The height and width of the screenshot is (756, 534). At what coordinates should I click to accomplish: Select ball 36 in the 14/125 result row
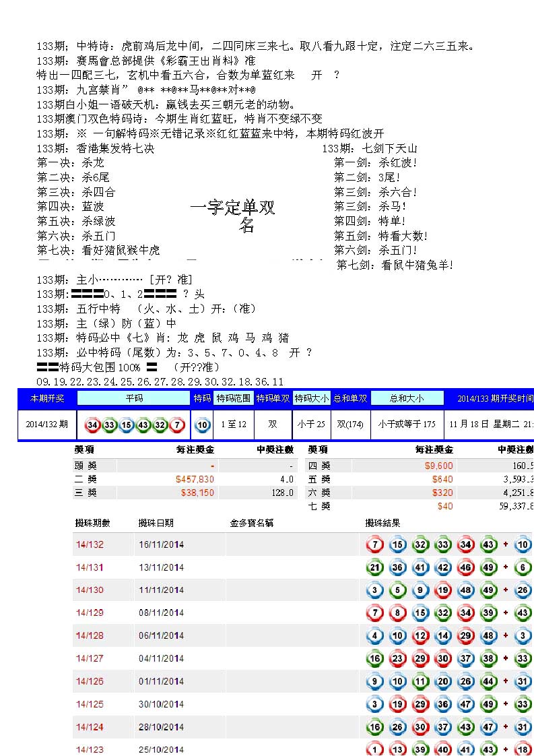443,704
